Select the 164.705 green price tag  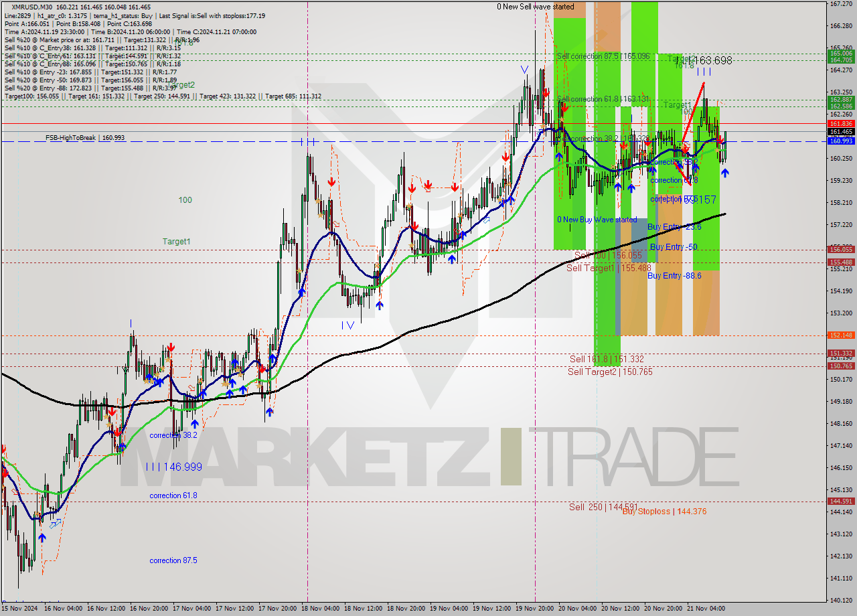pyautogui.click(x=841, y=60)
